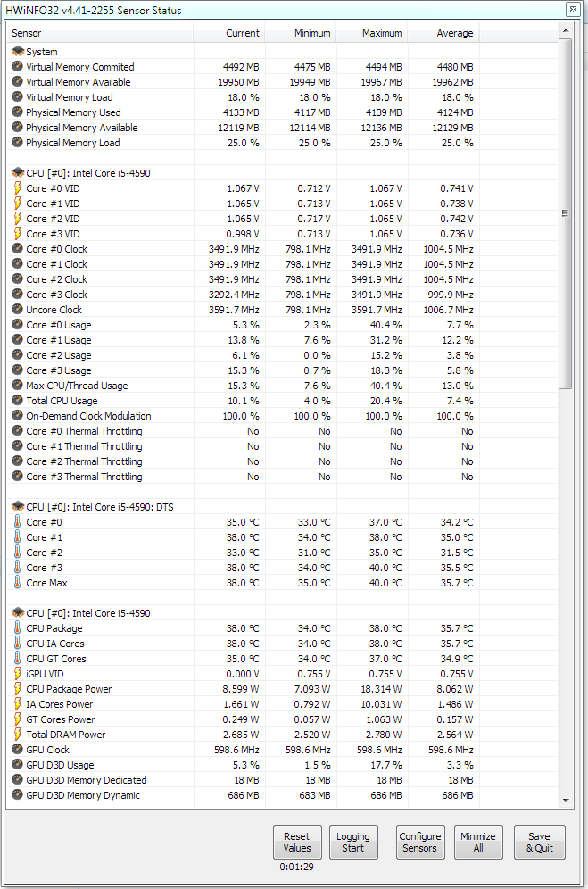Screen dimensions: 588x889
Task: Click the GPU D3D Usage sensor icon
Action: coord(18,765)
